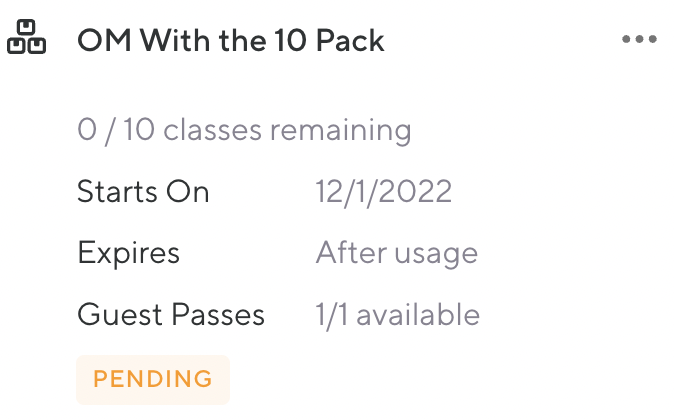Expand the ellipsis menu for this pack
This screenshot has height=420, width=674.
[639, 40]
